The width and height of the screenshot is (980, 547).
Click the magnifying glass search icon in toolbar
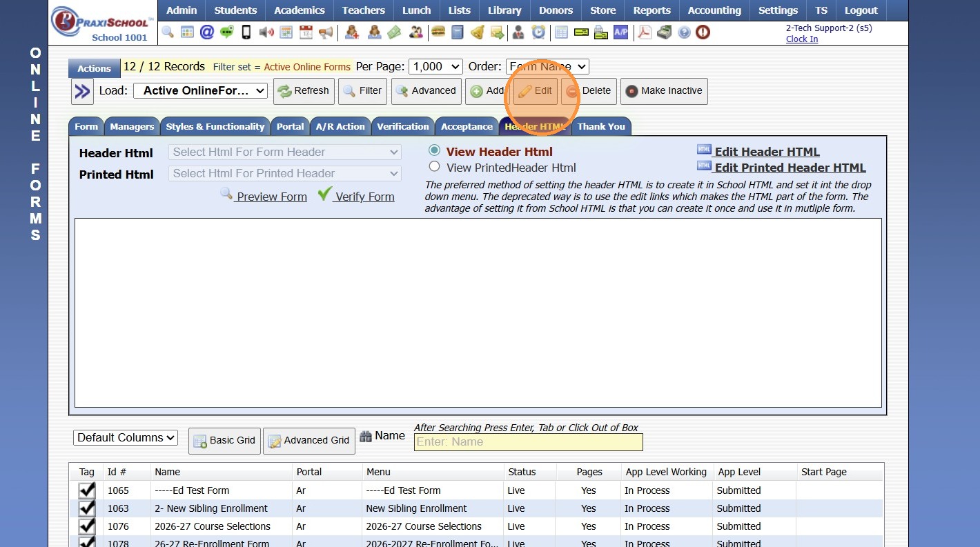pyautogui.click(x=168, y=32)
